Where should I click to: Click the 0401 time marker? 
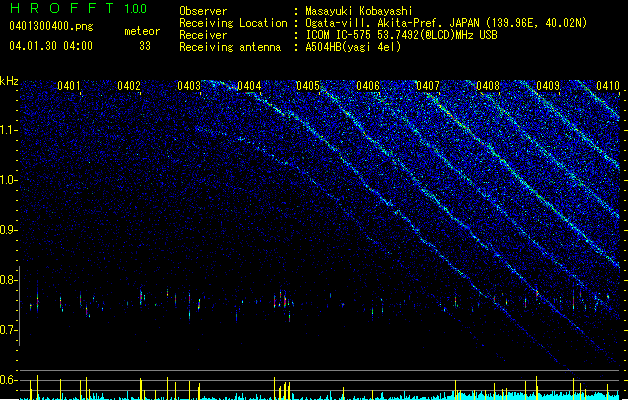click(69, 86)
